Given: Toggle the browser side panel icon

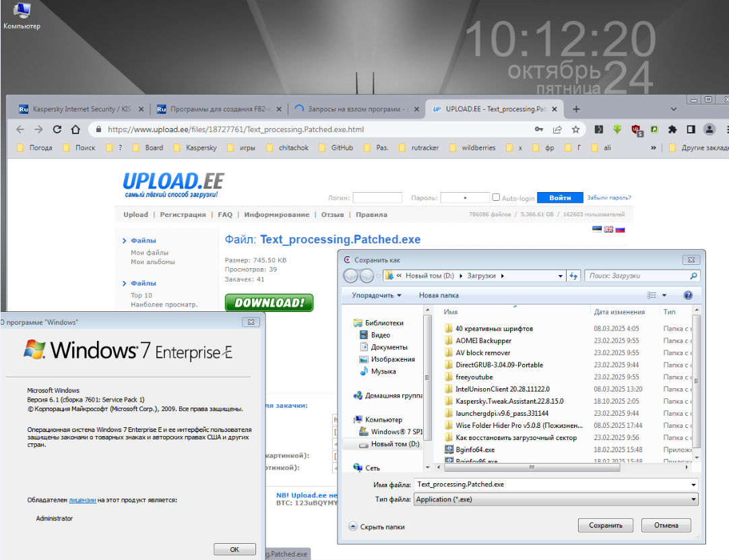Looking at the screenshot, I should 691,129.
